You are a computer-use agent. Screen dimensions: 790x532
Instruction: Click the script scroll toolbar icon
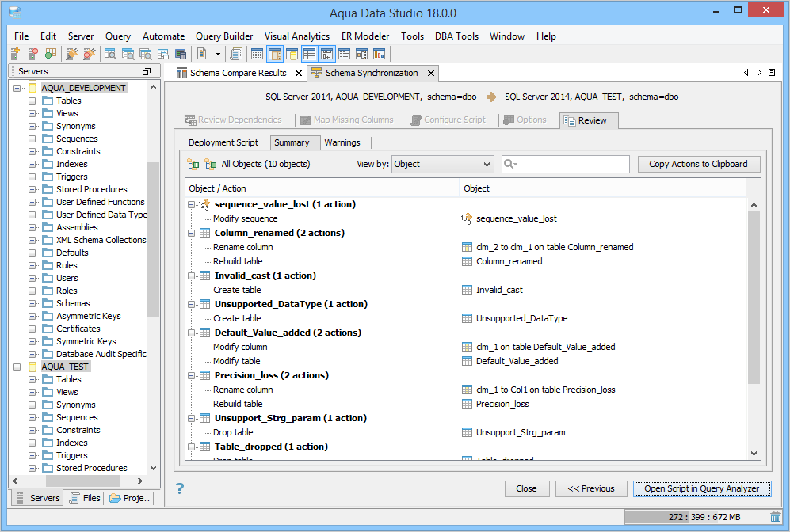click(236, 53)
